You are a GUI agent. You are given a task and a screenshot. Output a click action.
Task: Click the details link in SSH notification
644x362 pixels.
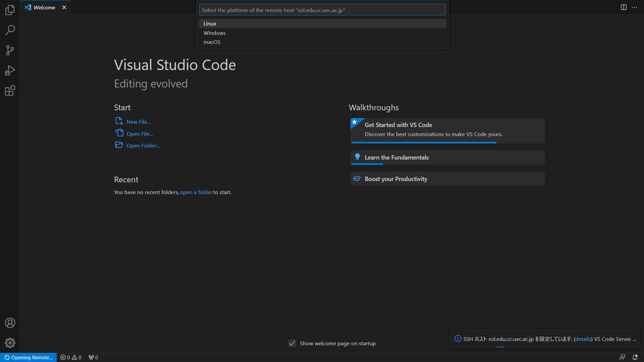click(x=583, y=339)
